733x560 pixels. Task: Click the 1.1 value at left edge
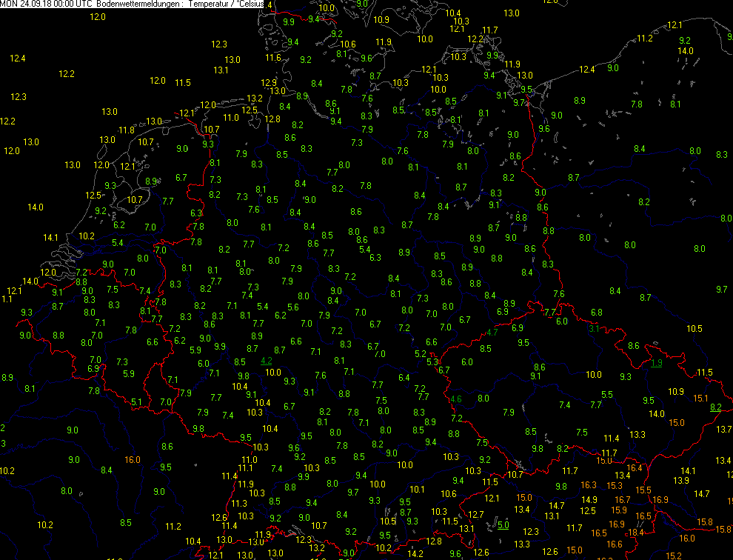click(7, 299)
